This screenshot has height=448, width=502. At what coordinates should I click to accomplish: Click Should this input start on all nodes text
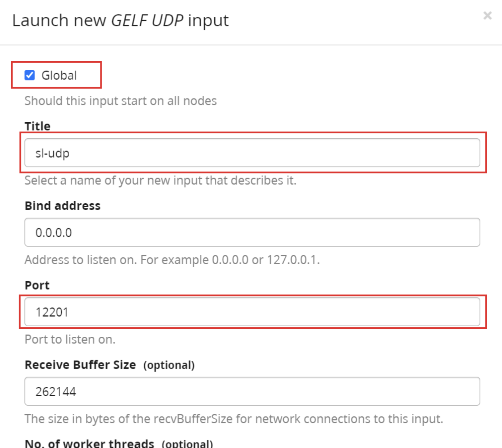point(120,100)
